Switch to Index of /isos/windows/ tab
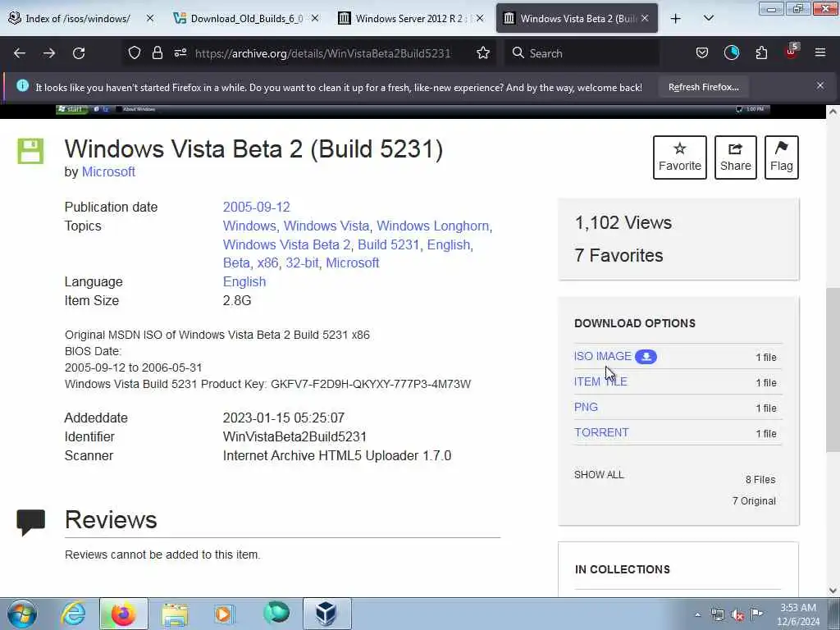Viewport: 840px width, 630px height. pyautogui.click(x=78, y=19)
